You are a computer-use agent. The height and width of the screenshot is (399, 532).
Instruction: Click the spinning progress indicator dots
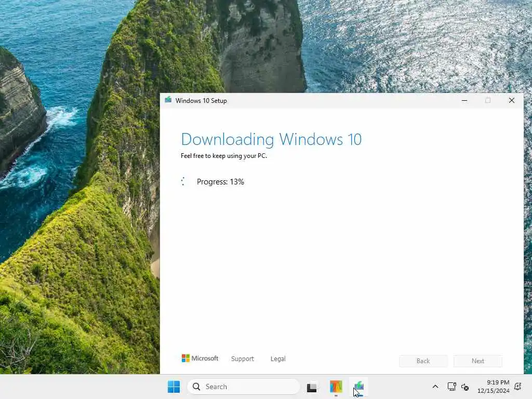[183, 181]
